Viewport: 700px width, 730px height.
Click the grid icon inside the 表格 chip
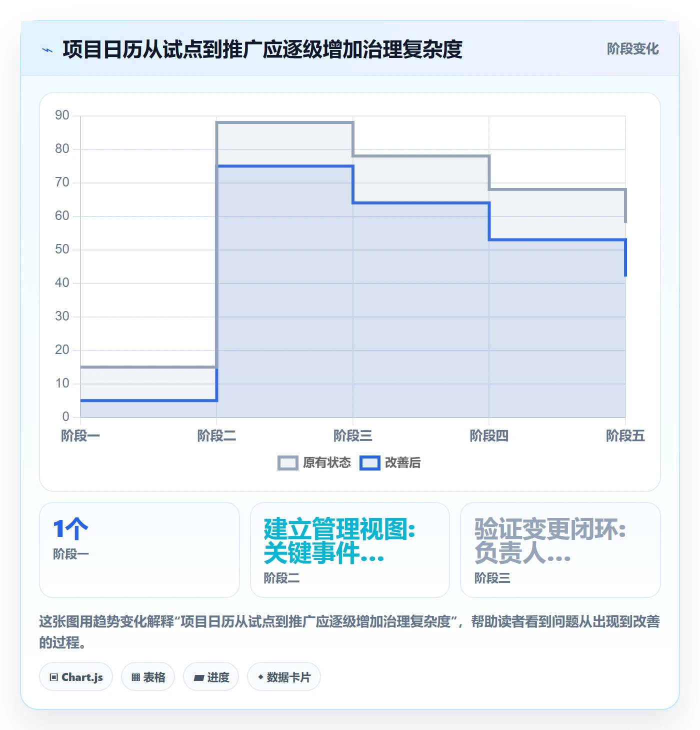coord(135,677)
